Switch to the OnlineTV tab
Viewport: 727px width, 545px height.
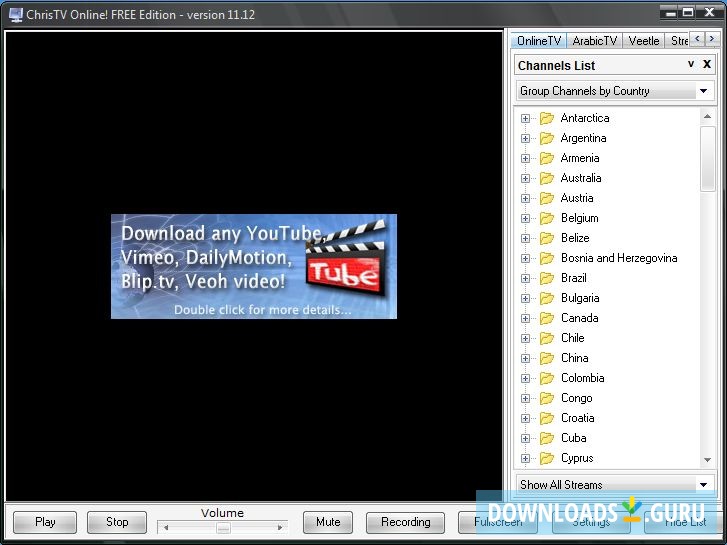coord(539,41)
